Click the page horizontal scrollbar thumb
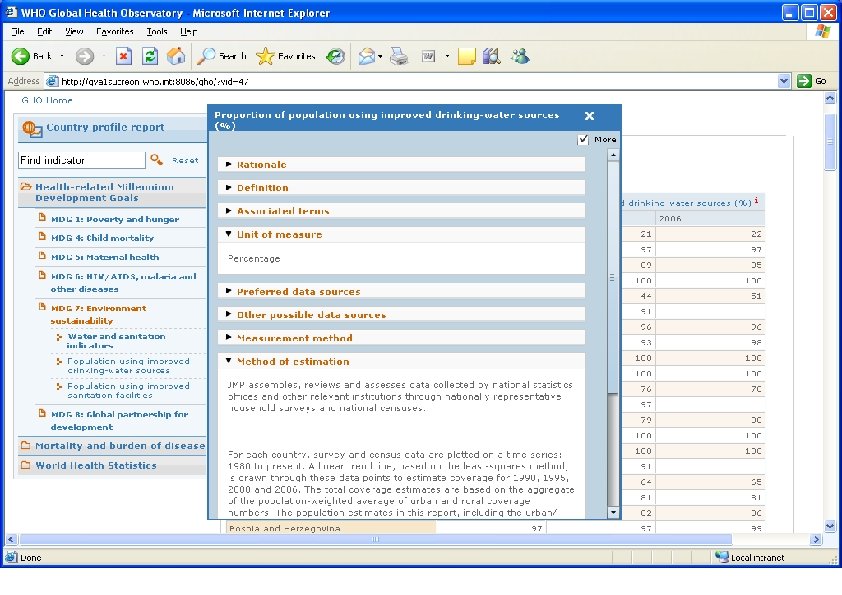 pos(375,539)
